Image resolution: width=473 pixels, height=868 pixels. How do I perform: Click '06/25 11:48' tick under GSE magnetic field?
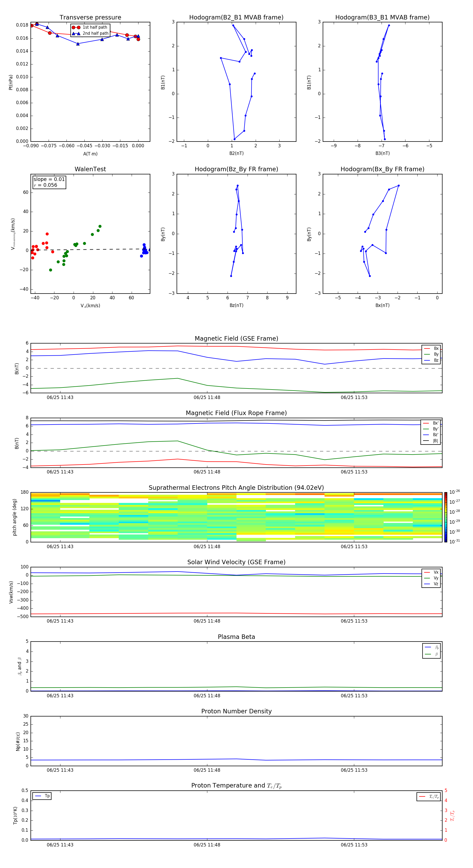tap(207, 398)
